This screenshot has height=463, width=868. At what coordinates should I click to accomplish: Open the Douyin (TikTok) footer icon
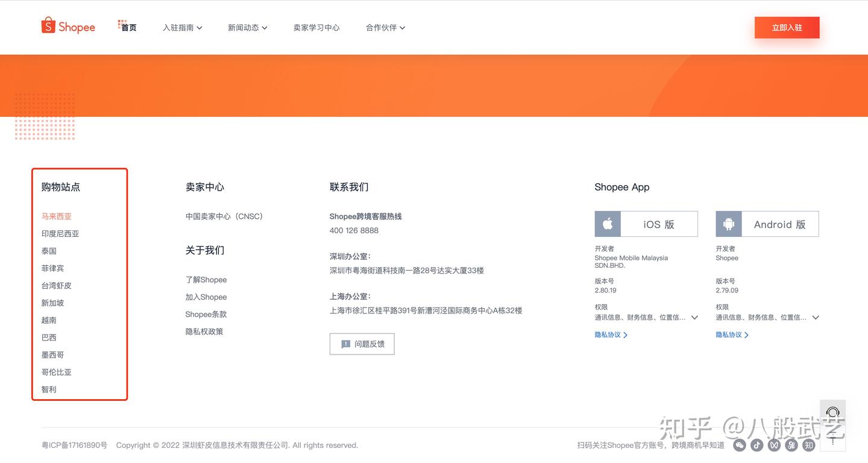pyautogui.click(x=757, y=446)
